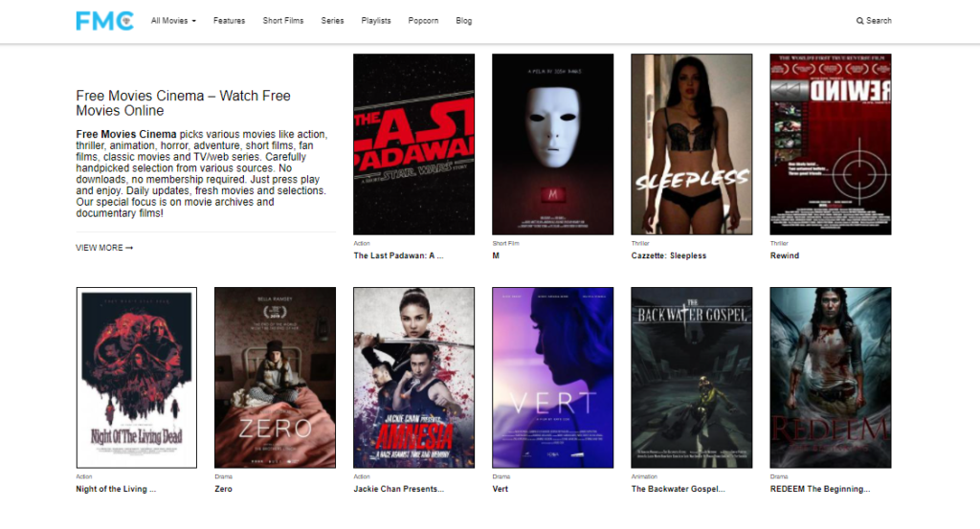Open the Rewind movie poster

(831, 144)
